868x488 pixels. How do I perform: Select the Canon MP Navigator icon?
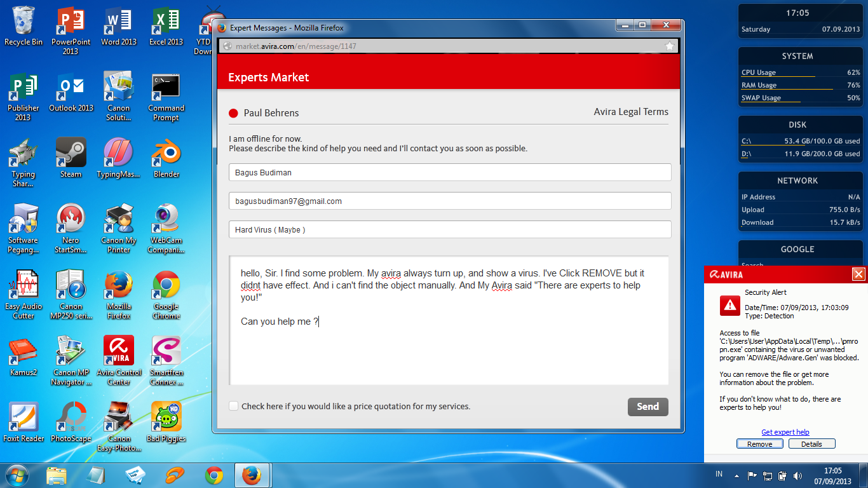[x=71, y=362]
